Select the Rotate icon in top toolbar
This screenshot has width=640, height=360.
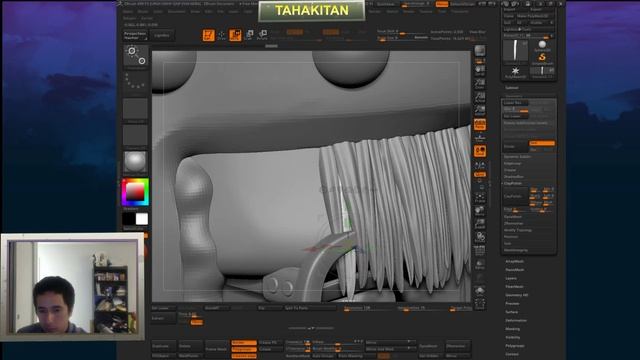pyautogui.click(x=262, y=35)
